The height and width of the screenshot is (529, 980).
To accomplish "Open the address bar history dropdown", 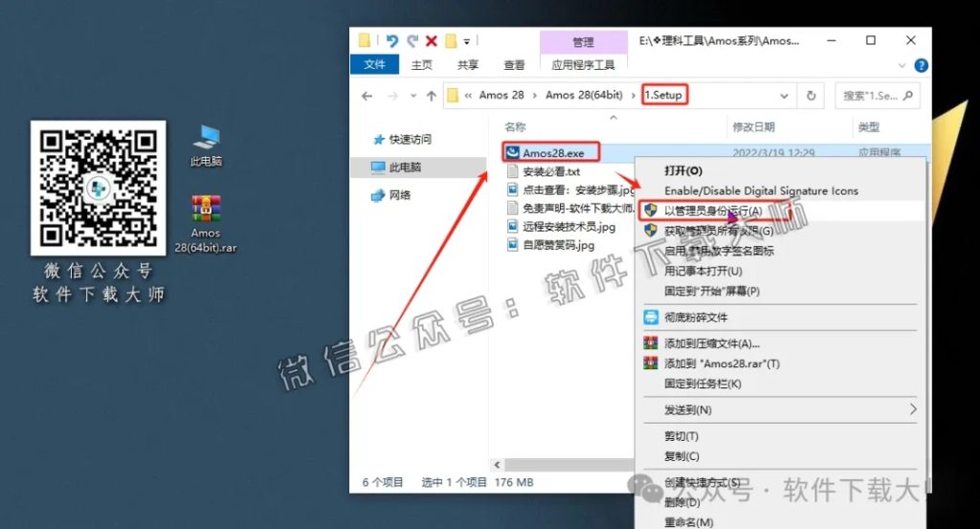I will pyautogui.click(x=784, y=96).
